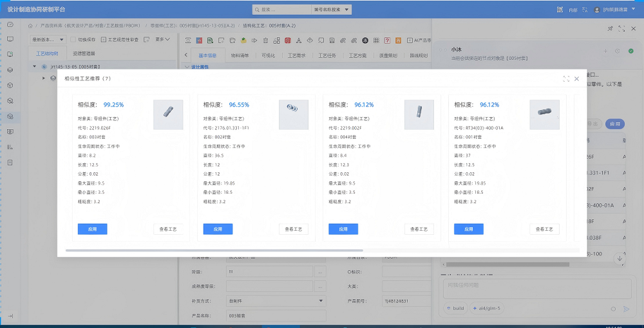Viewport: 644px width, 328px height.
Task: Switch to the resource manager tab
Action: [84, 54]
